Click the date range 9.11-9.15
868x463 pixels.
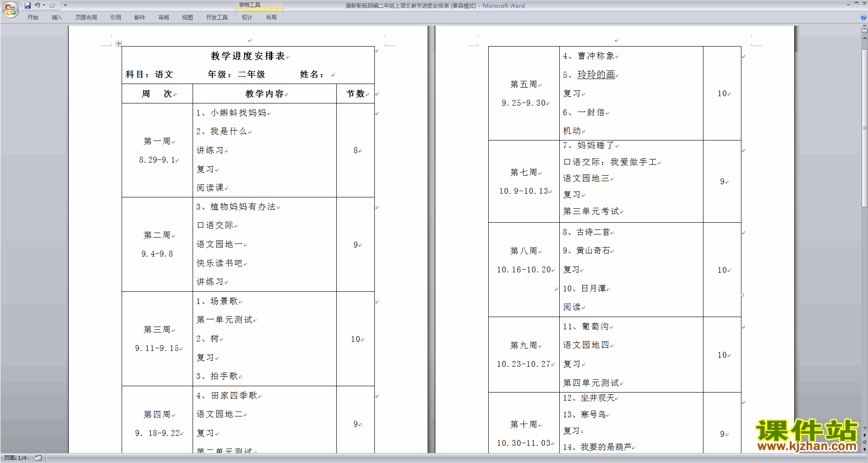(x=157, y=348)
